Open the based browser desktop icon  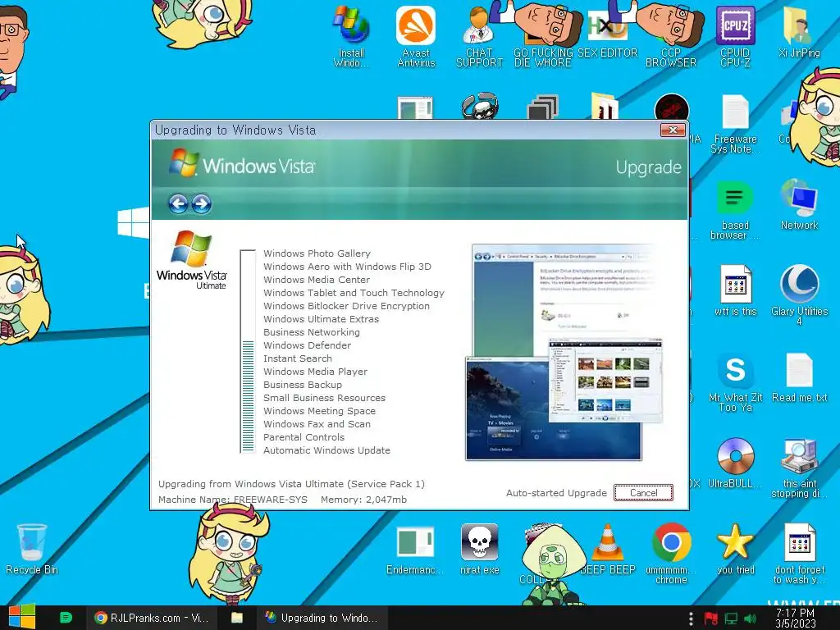[735, 210]
